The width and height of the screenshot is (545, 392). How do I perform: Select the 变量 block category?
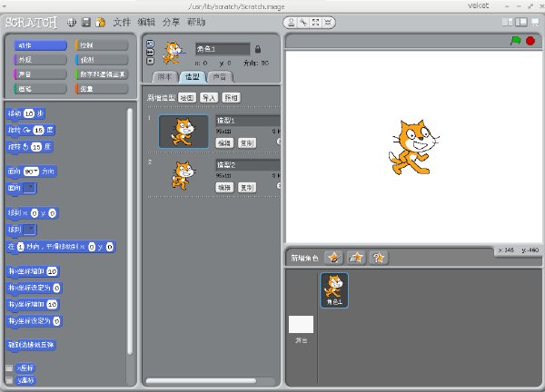pos(102,89)
